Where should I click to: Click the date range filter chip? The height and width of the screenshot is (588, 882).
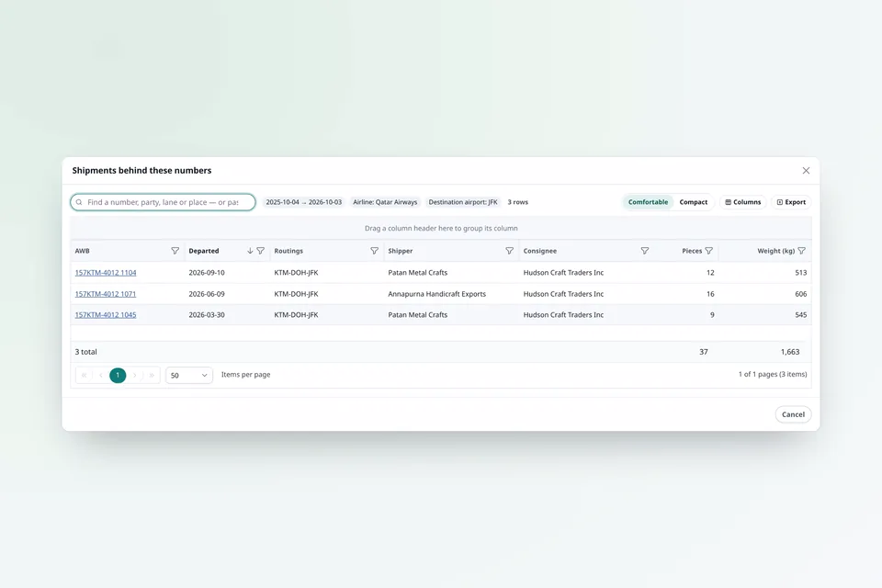pos(304,202)
